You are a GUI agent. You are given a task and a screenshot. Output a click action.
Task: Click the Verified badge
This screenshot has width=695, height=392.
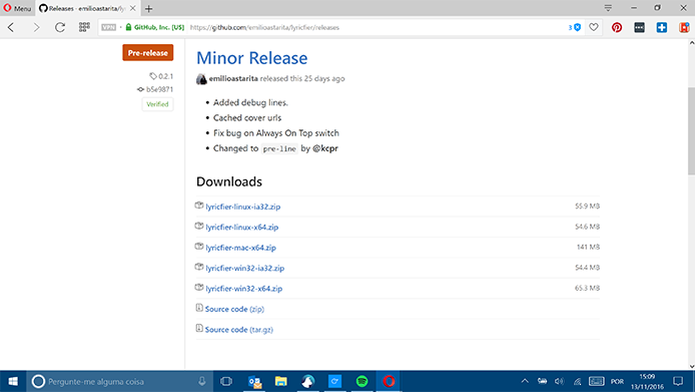coord(157,104)
